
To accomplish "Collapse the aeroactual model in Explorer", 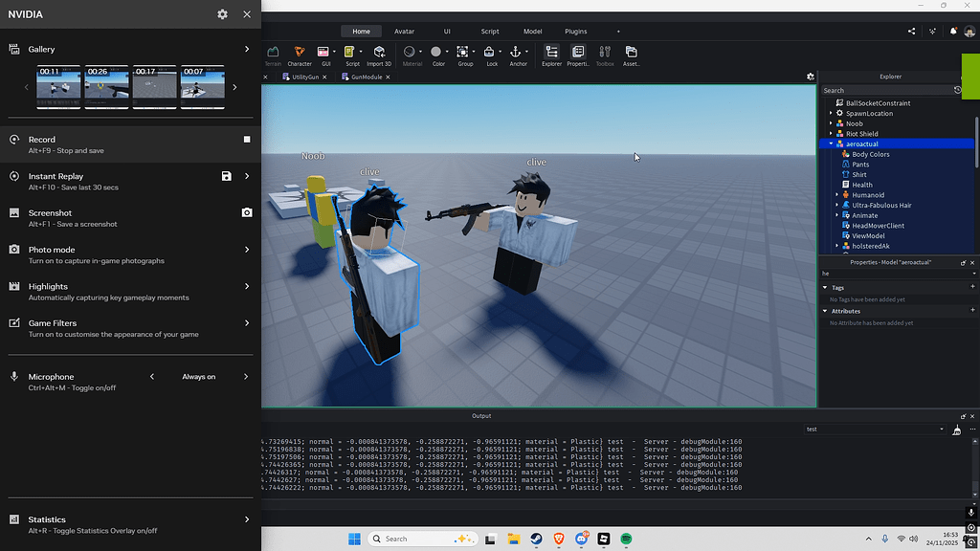I will coord(829,143).
